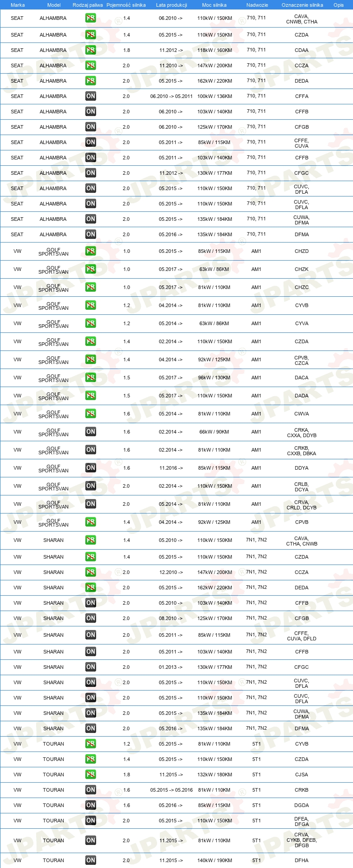Click the ON icon in SEAT Alhambra 05.2016 DFMA row
Viewport: 353px width, 868px height.
tap(91, 234)
